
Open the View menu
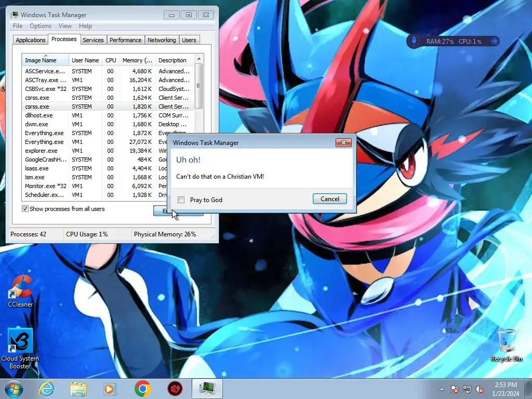coord(65,26)
